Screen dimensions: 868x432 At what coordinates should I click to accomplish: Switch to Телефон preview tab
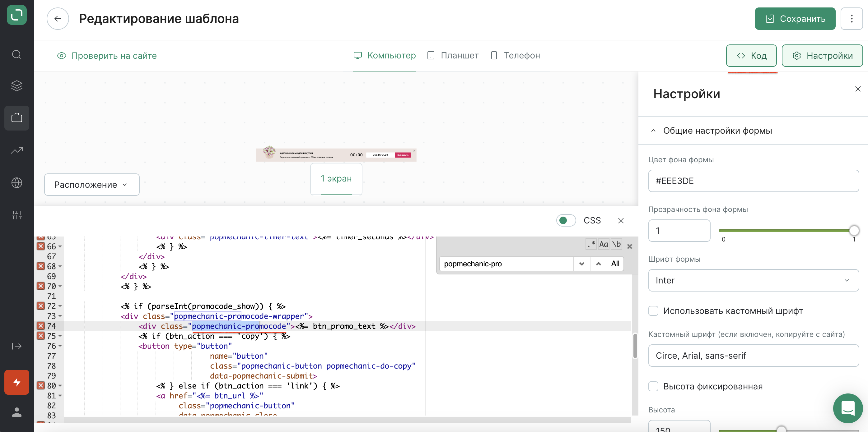515,56
